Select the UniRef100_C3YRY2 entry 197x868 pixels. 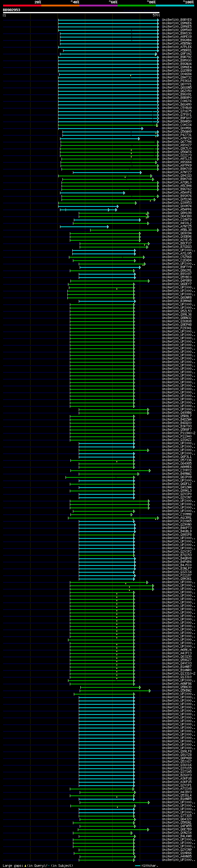coord(176,470)
